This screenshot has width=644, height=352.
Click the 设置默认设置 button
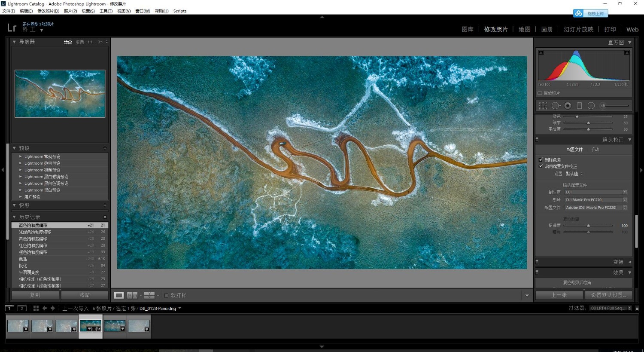point(609,295)
